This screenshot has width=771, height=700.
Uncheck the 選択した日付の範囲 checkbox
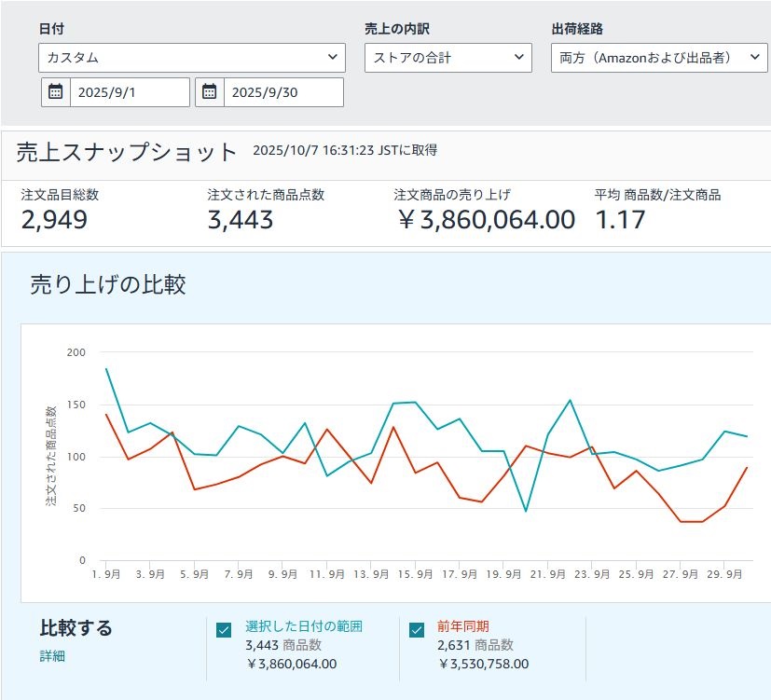pyautogui.click(x=224, y=630)
